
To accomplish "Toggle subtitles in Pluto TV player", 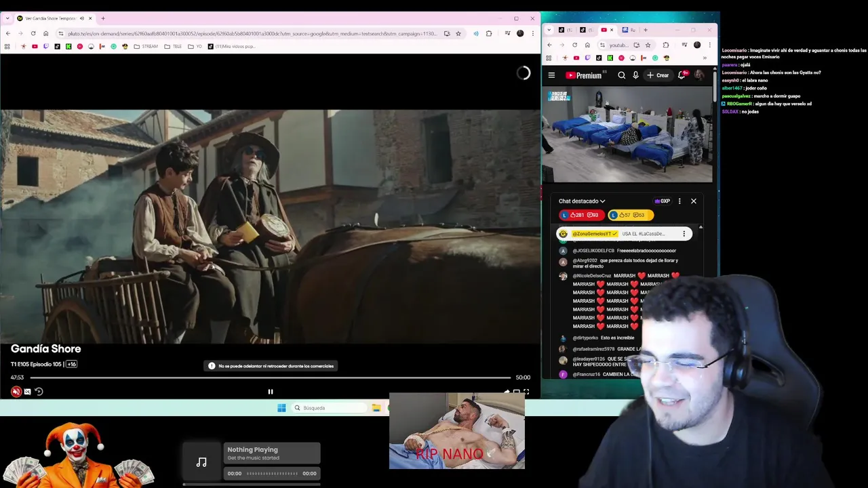I will [27, 391].
